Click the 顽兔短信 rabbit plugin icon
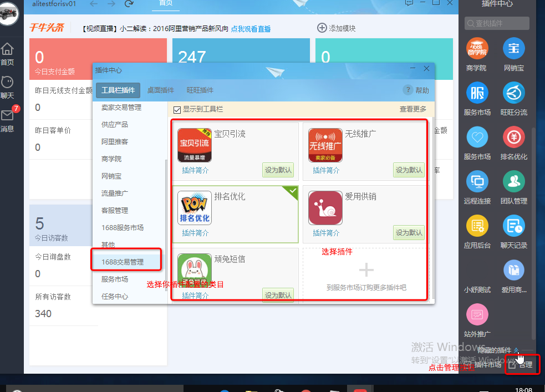This screenshot has width=545, height=392. (194, 271)
